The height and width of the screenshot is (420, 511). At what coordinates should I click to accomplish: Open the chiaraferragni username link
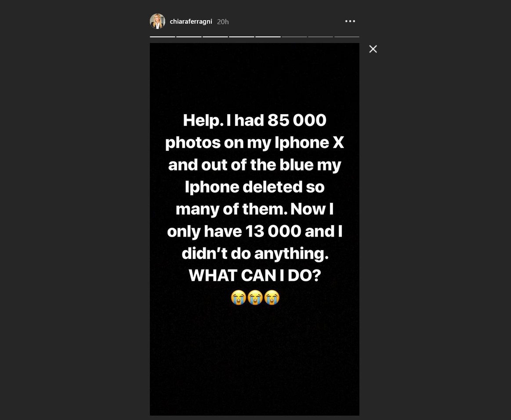[x=191, y=22]
